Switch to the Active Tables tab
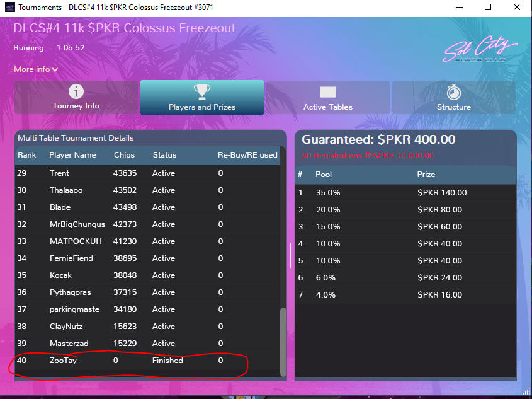This screenshot has width=532, height=399. click(x=328, y=98)
